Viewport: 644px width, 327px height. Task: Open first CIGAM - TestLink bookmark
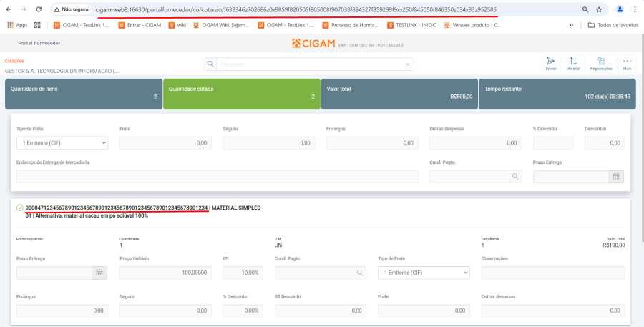tap(82, 25)
